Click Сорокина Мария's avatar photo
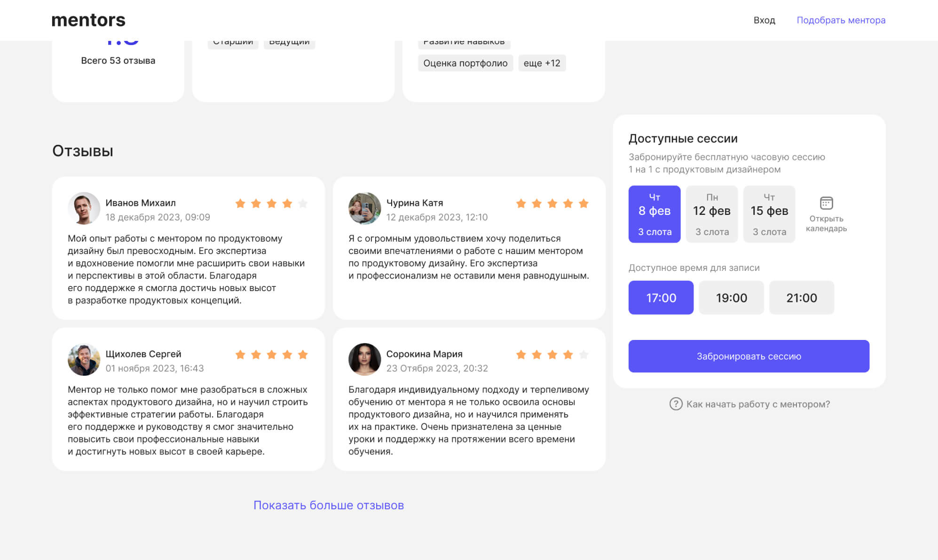Screen dimensions: 938x560 [x=364, y=360]
